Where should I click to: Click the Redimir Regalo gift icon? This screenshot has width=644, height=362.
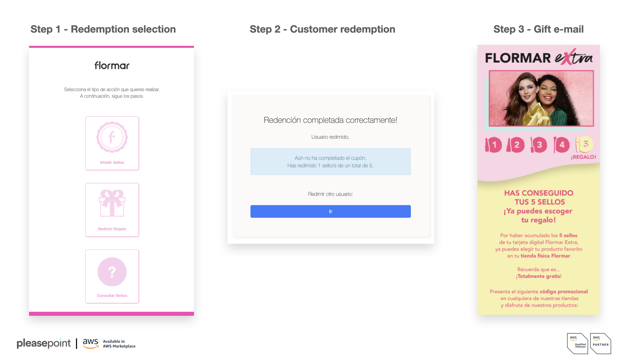[x=112, y=203]
